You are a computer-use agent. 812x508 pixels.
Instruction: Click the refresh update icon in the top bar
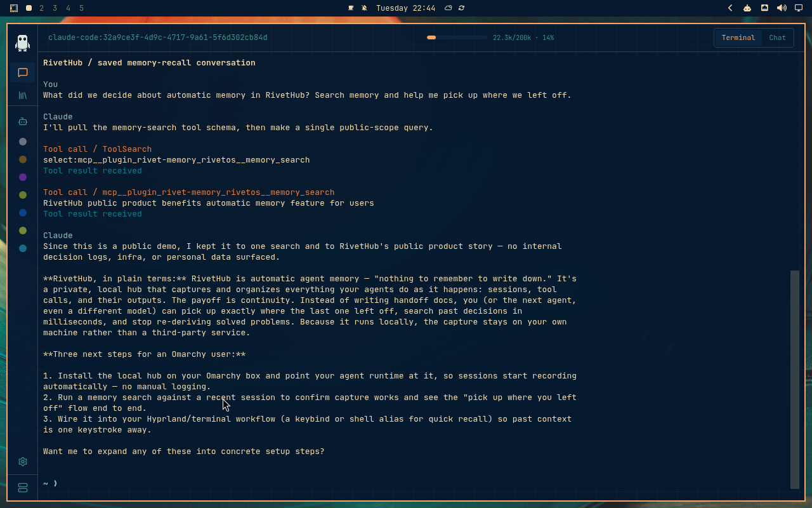[461, 8]
